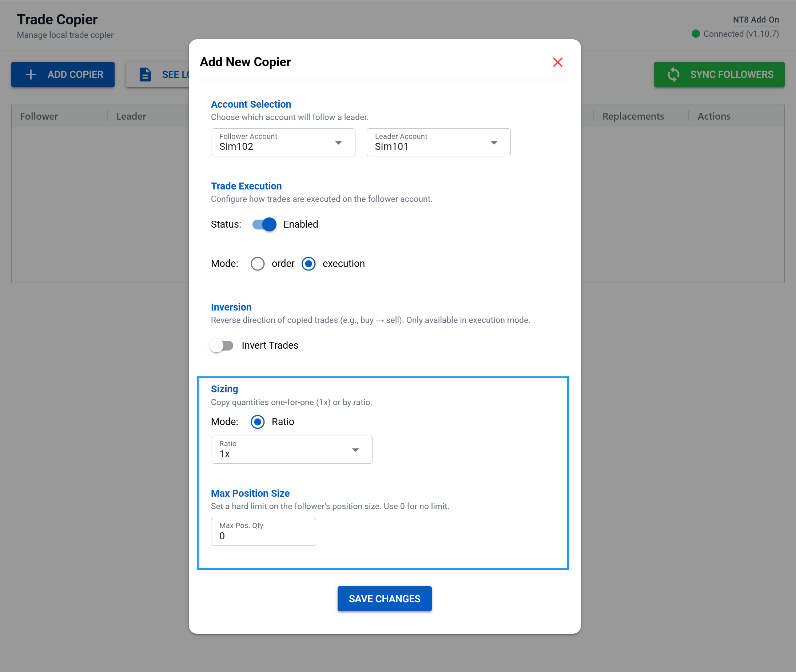Click the Sizing heading
Image resolution: width=796 pixels, height=672 pixels.
click(x=224, y=389)
